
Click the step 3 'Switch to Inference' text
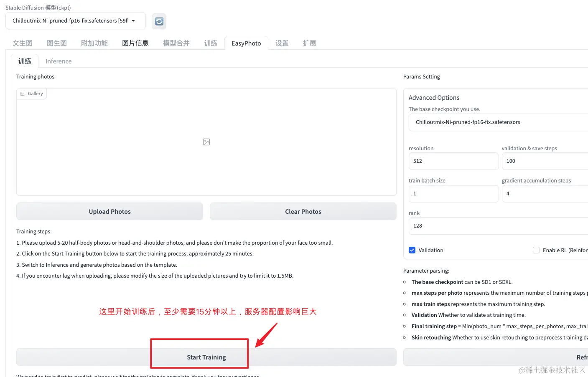pos(97,265)
